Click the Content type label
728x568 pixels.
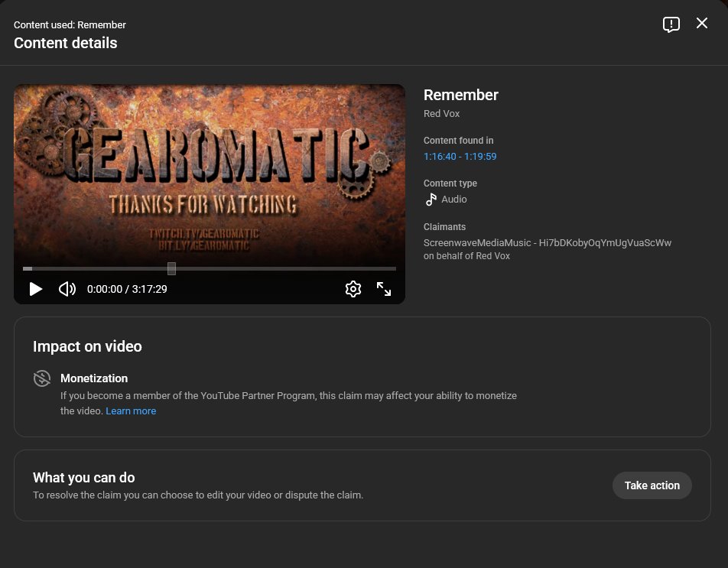point(450,183)
